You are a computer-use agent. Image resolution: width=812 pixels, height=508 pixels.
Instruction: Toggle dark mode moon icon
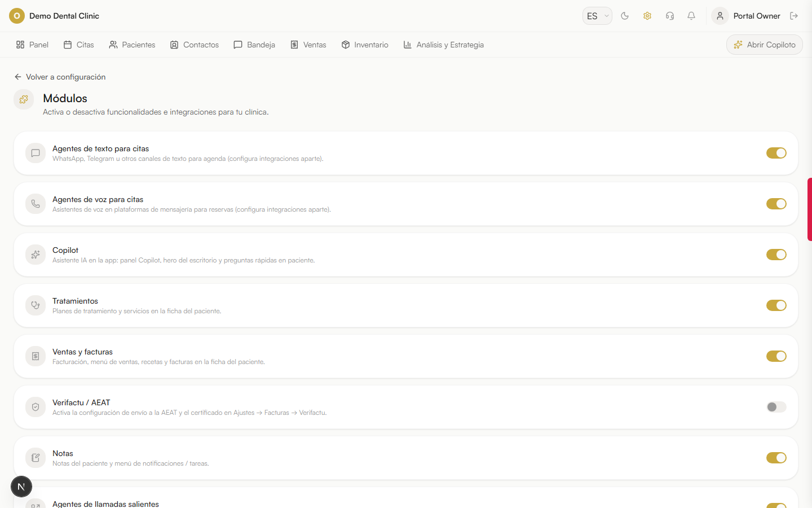pos(625,16)
